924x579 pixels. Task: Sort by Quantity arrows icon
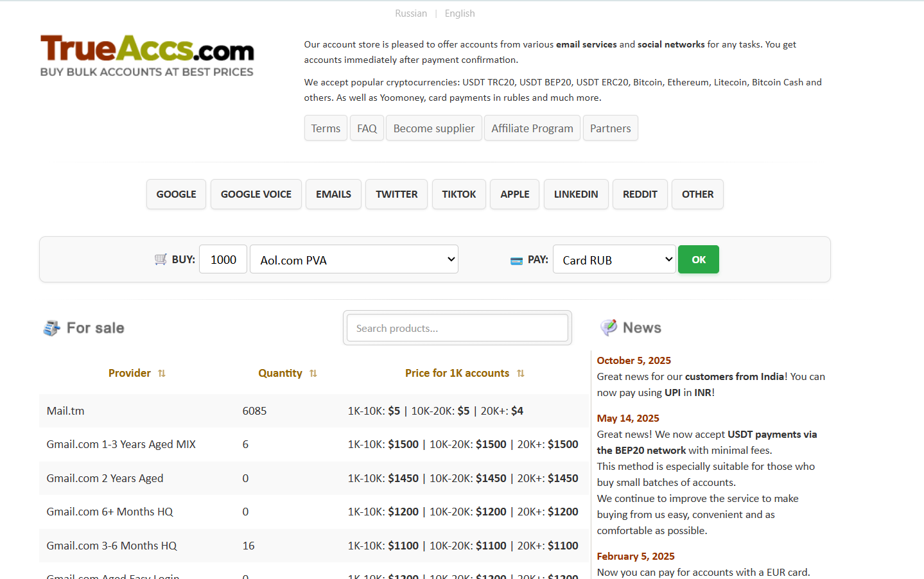[313, 374]
